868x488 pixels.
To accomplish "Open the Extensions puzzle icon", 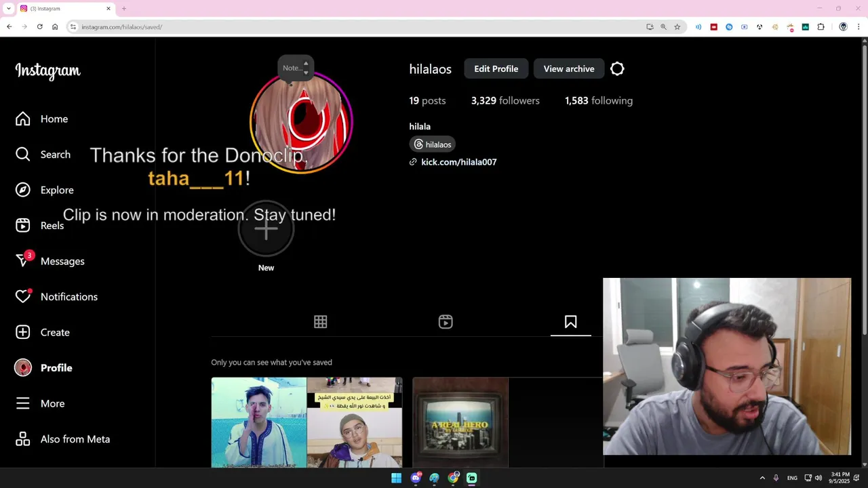I will tap(821, 26).
